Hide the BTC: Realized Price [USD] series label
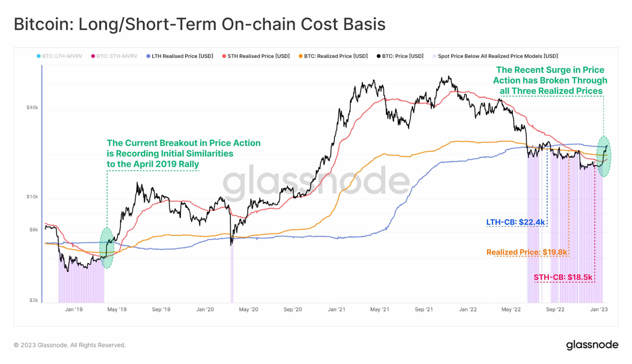 point(335,56)
